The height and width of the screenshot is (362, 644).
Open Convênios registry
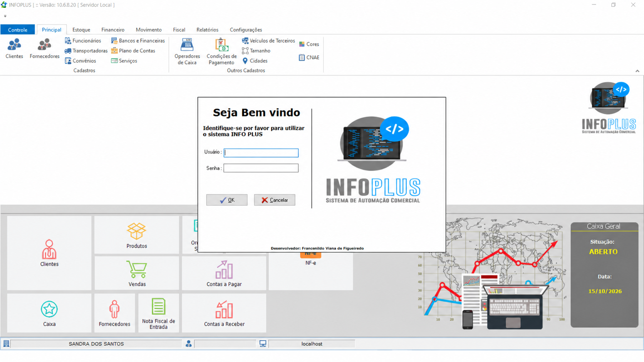[x=80, y=60]
